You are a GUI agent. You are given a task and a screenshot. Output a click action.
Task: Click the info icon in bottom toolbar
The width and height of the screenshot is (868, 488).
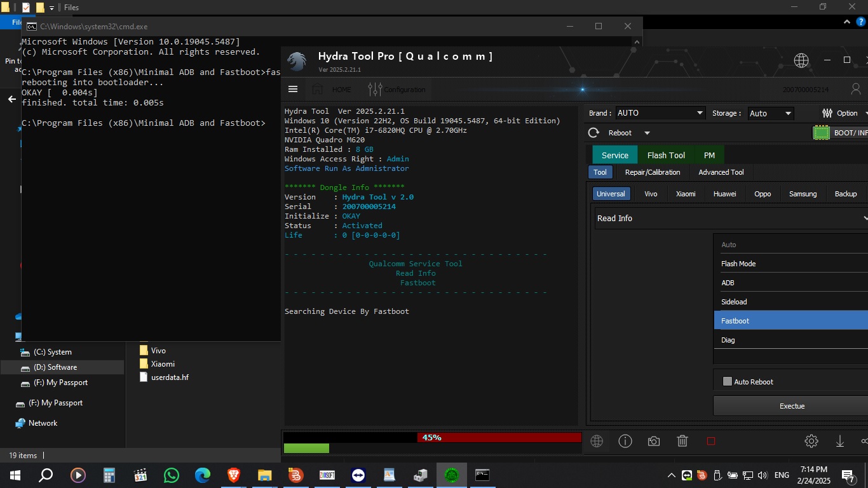click(x=625, y=441)
